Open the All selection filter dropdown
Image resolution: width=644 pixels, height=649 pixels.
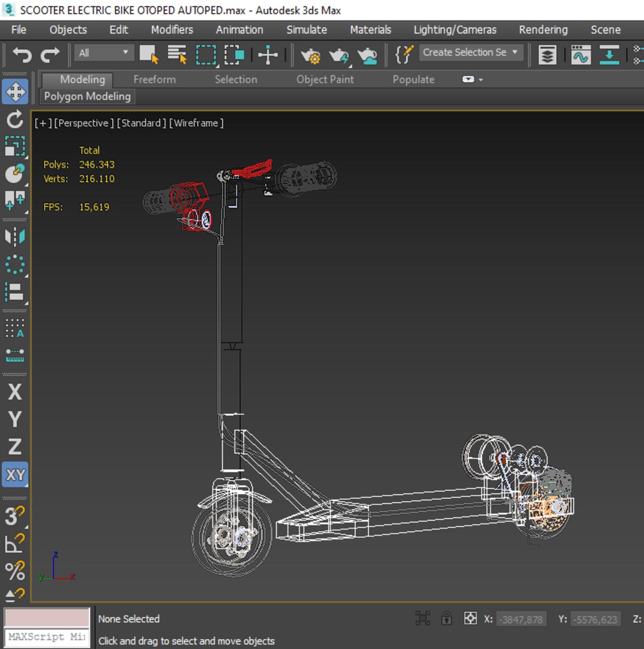[104, 53]
